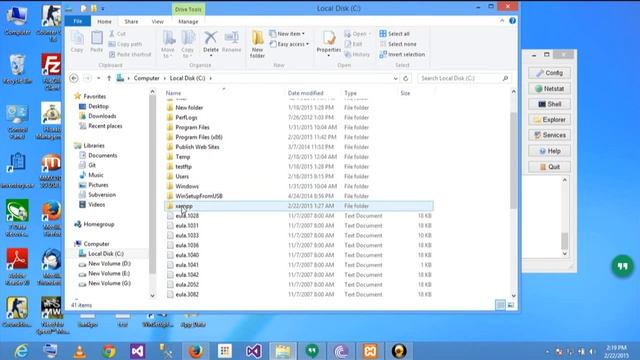Open the Help question mark icon
Image resolution: width=640 pixels, height=360 pixels.
(512, 21)
